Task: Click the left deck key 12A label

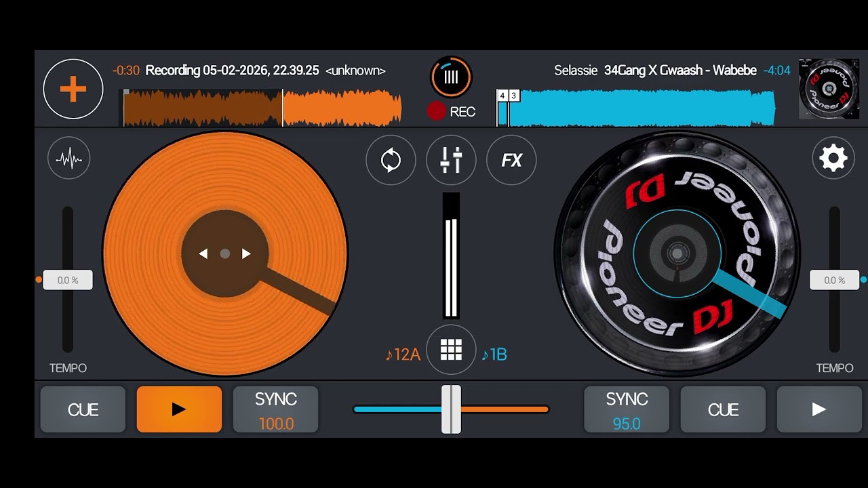Action: point(403,354)
